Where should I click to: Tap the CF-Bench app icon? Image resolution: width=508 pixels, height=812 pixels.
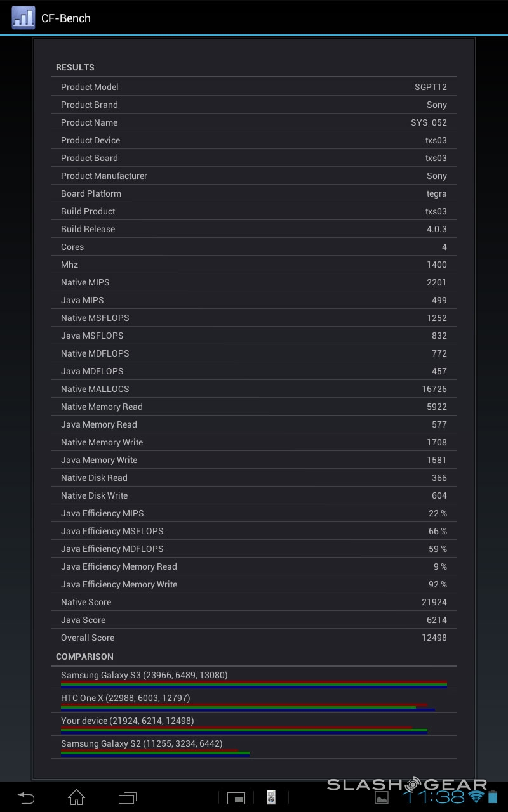pyautogui.click(x=23, y=18)
